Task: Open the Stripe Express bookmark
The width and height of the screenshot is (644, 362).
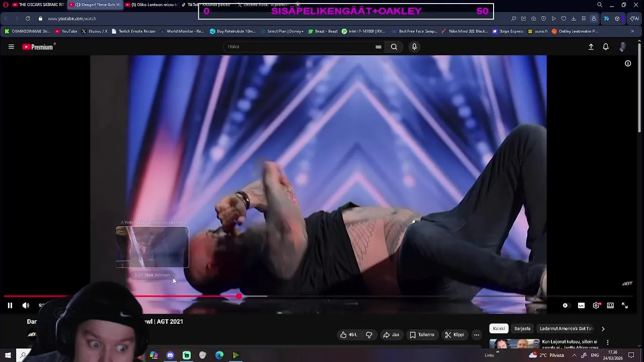Action: [x=508, y=31]
